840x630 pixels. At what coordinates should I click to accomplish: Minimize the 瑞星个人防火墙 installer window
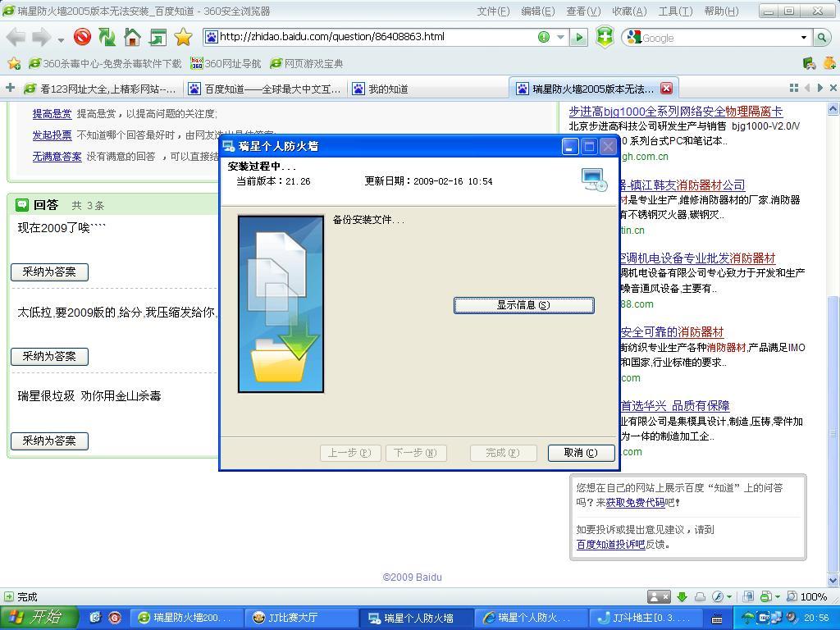point(570,146)
